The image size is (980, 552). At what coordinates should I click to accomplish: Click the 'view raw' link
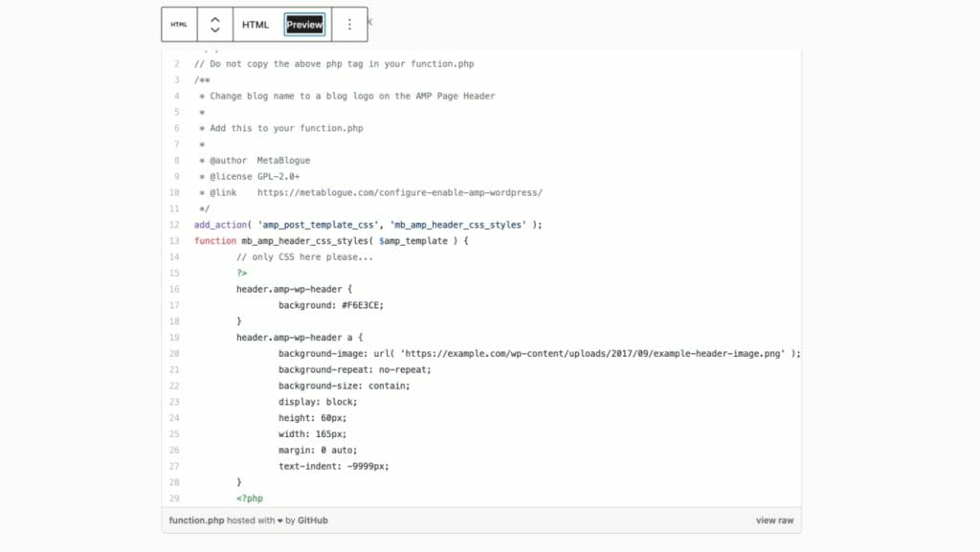tap(773, 519)
